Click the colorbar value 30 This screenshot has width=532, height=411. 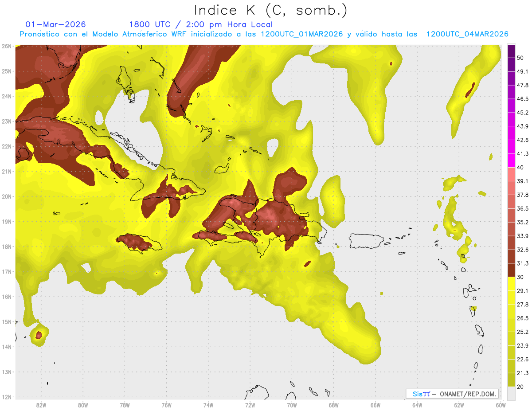pyautogui.click(x=520, y=277)
